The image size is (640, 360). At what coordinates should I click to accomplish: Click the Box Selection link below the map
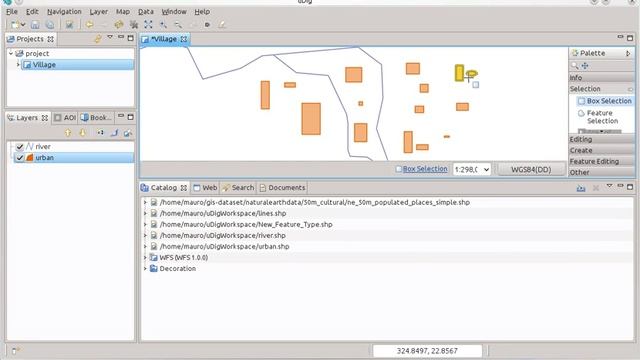pos(425,169)
